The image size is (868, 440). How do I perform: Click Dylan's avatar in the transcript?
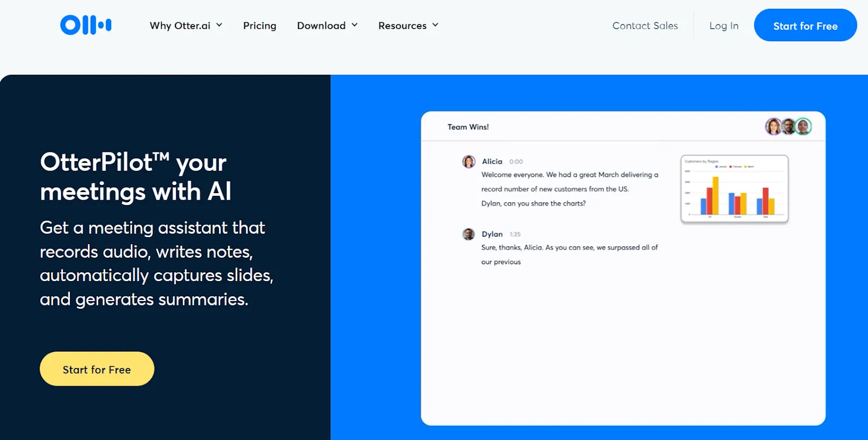tap(469, 234)
